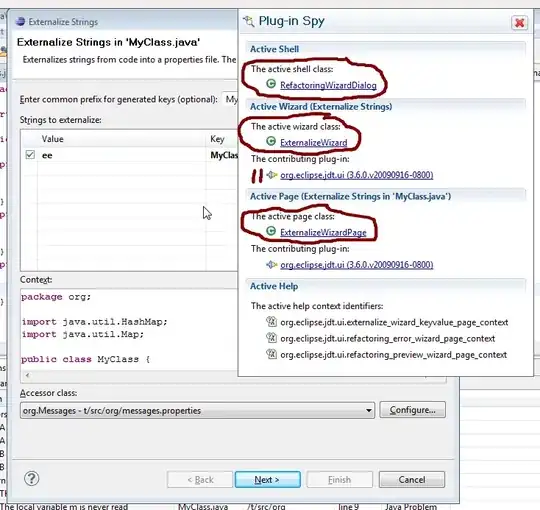
Task: Open the RefactoringWizardDialog class link
Action: pos(328,85)
